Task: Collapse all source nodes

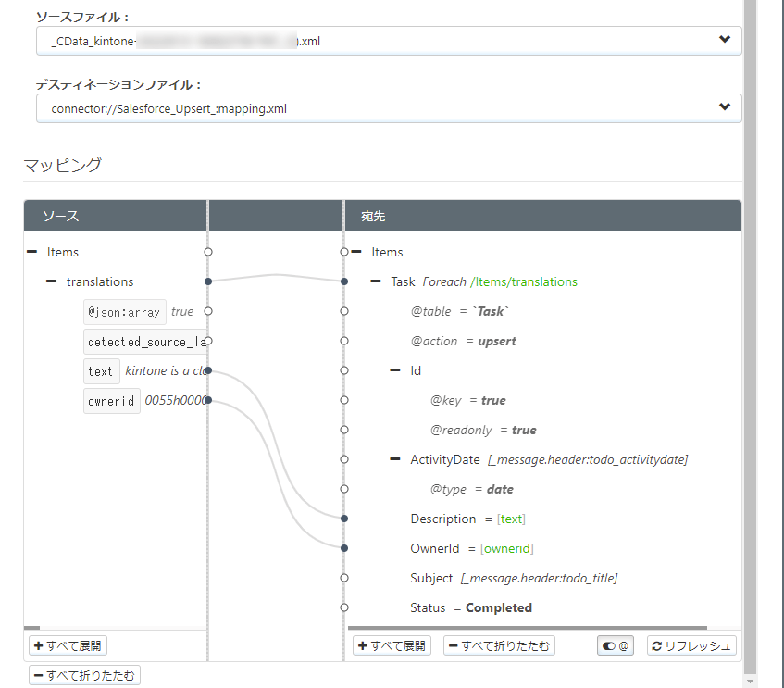Action: [84, 675]
